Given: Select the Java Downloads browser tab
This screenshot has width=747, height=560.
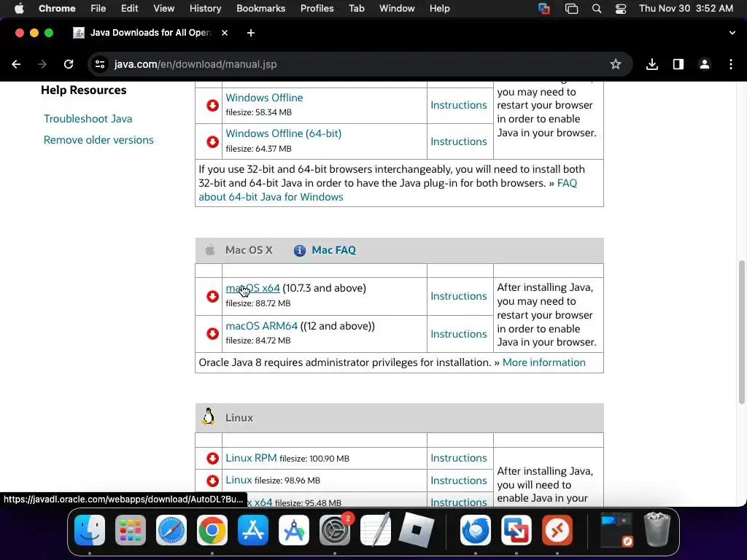Looking at the screenshot, I should (150, 33).
